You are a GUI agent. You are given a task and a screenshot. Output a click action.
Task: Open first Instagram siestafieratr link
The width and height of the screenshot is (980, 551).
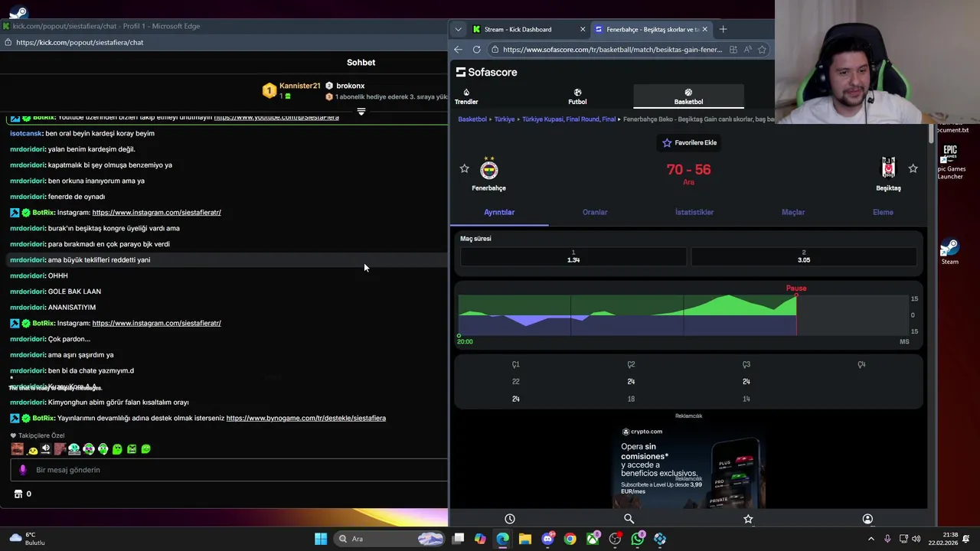pyautogui.click(x=156, y=212)
